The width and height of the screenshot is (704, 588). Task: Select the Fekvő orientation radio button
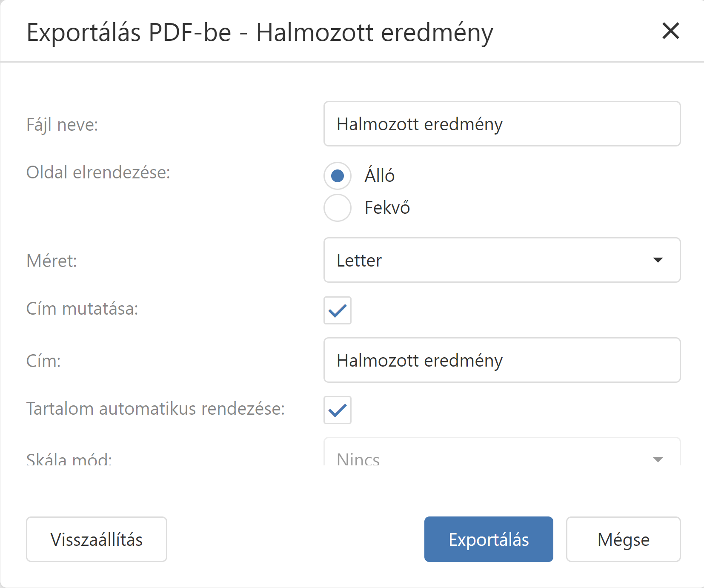click(338, 208)
